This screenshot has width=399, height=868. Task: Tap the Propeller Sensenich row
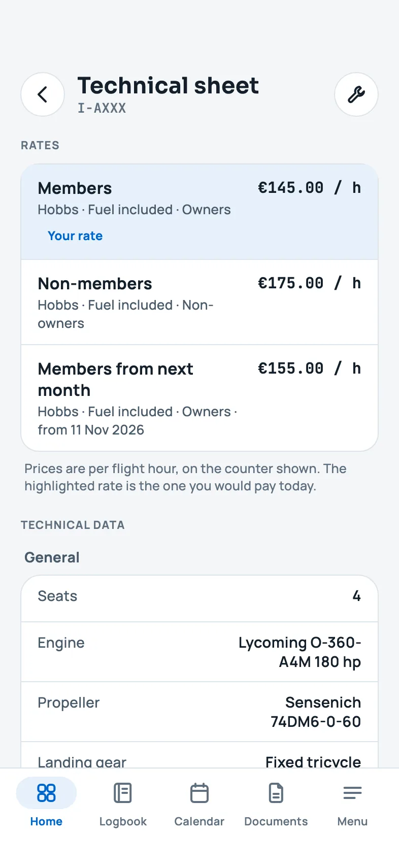point(199,712)
